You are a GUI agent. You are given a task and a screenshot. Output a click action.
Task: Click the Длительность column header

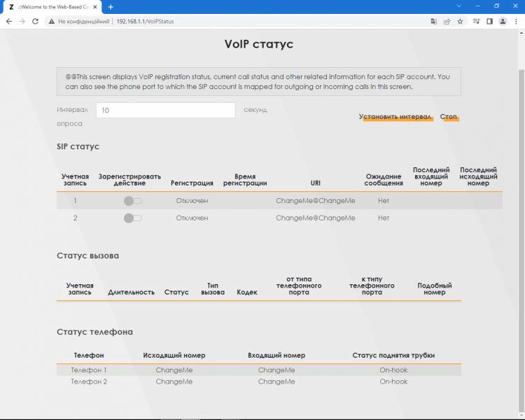pos(132,292)
